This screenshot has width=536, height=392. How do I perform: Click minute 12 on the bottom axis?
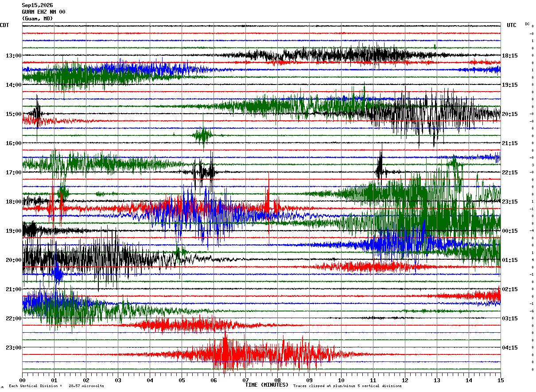(405, 380)
